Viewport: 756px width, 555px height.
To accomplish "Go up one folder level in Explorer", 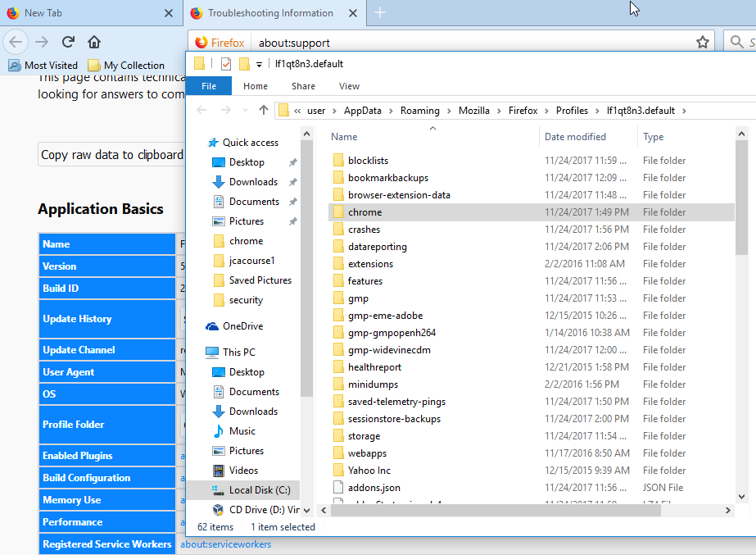I will (263, 110).
